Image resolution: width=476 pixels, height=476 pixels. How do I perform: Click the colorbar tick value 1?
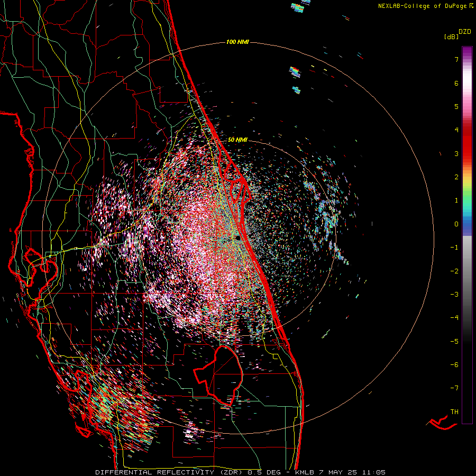(x=456, y=200)
